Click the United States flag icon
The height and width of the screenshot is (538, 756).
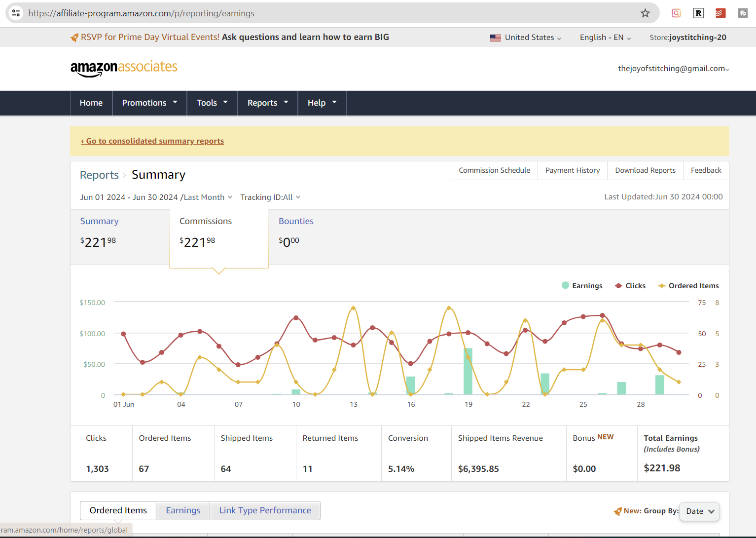[496, 38]
